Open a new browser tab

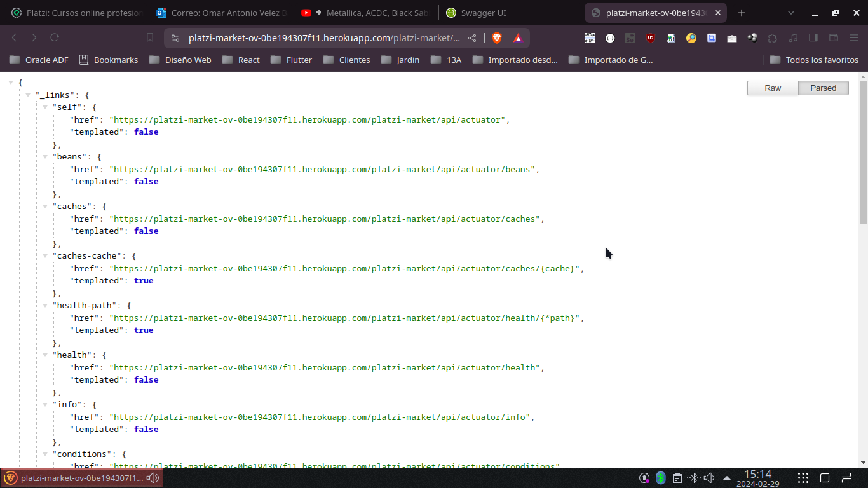pos(742,13)
